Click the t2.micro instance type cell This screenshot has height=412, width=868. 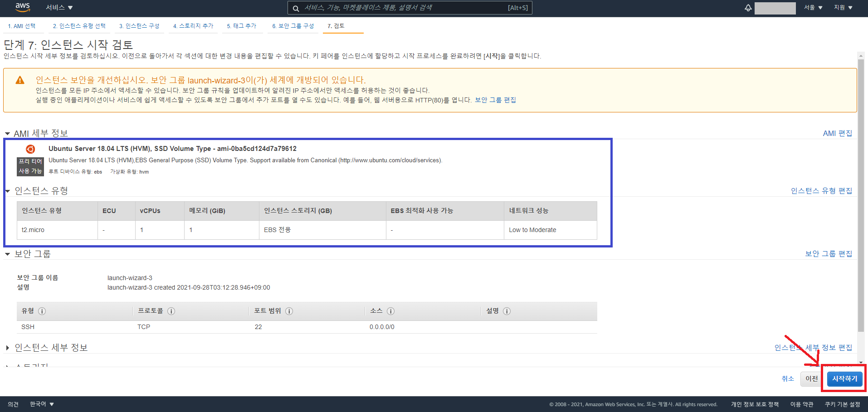57,230
